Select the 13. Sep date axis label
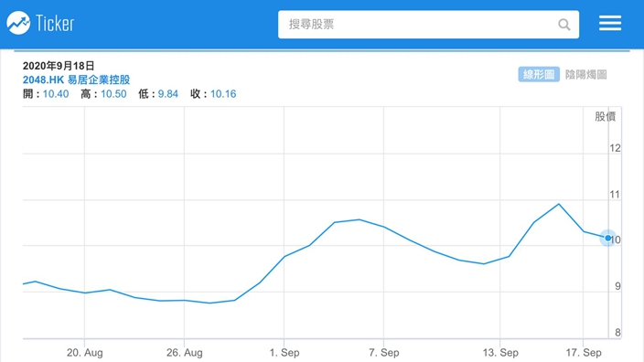Screen dimensions: 644x362 pyautogui.click(x=500, y=353)
